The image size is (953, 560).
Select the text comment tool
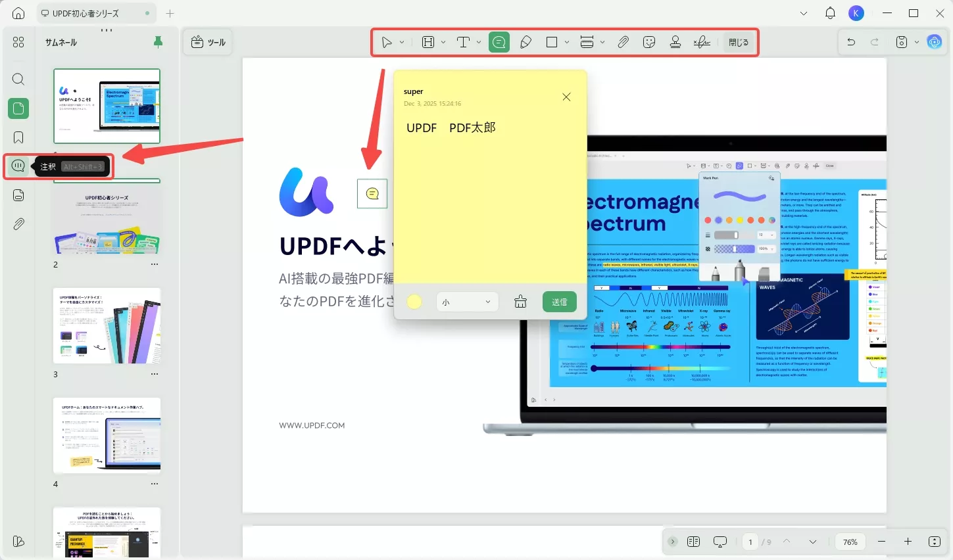(464, 42)
